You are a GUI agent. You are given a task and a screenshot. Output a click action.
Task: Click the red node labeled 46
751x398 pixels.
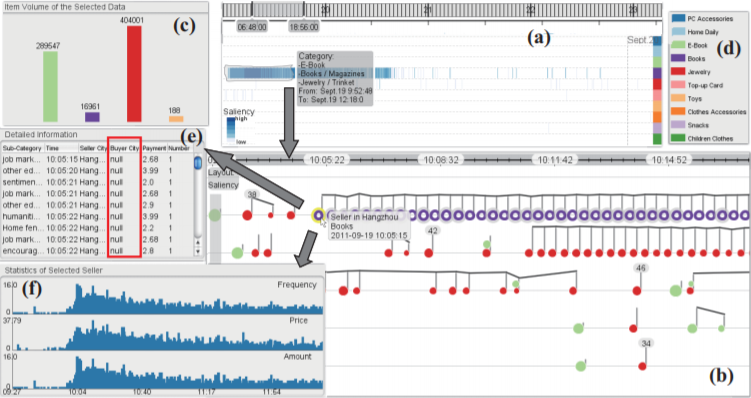[637, 291]
